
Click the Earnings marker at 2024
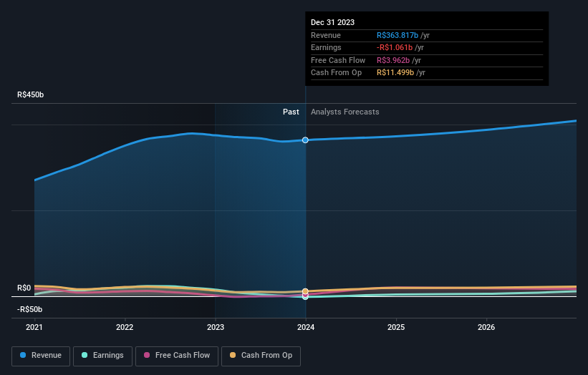[x=305, y=297]
